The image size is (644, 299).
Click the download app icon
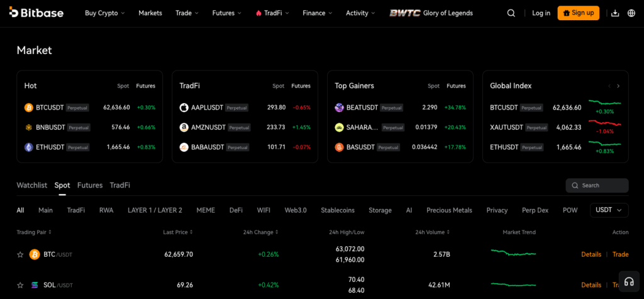(615, 13)
